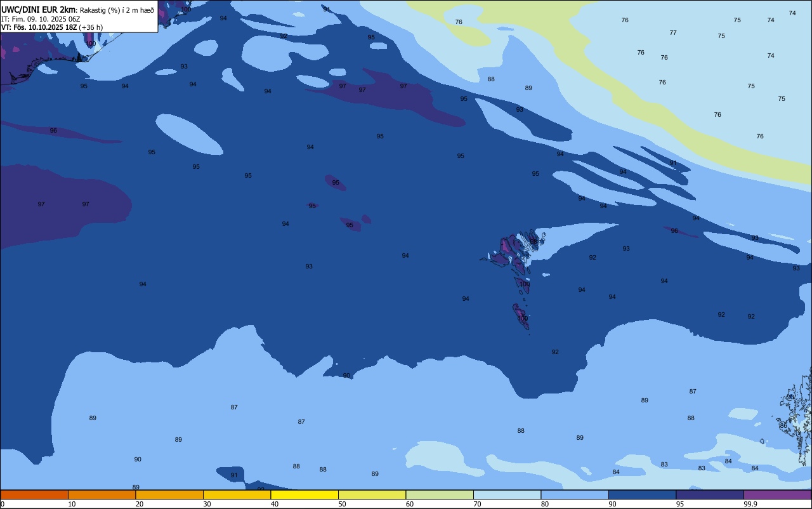812x509 pixels.
Task: Click the humidity value '77' on the map
Action: [x=673, y=33]
